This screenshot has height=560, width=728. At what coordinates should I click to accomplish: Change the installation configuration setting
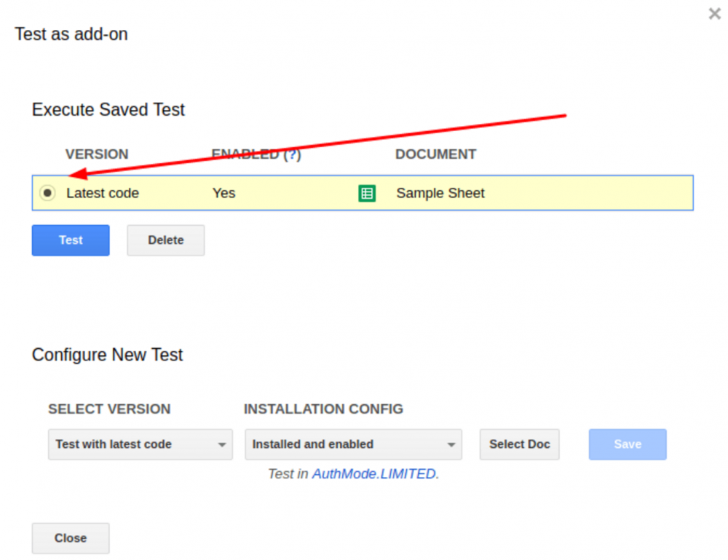[x=353, y=444]
